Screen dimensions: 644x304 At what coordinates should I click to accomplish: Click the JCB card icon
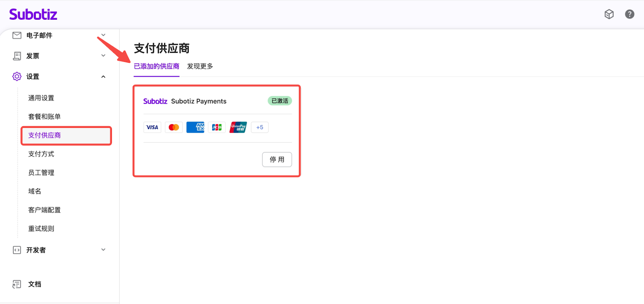coord(217,127)
